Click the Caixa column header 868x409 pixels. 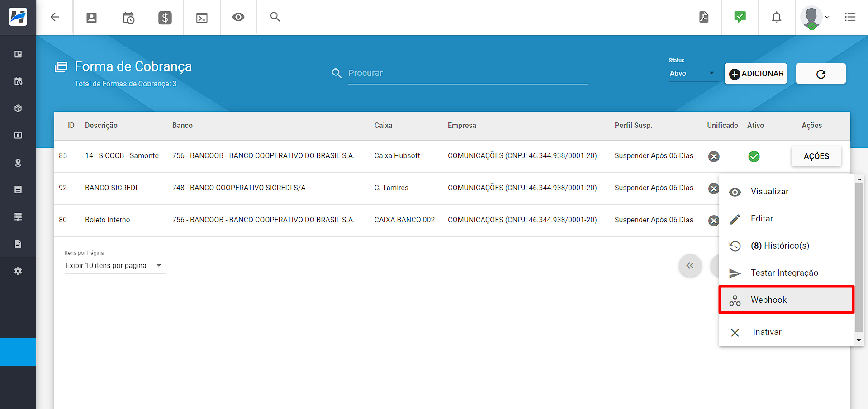383,126
